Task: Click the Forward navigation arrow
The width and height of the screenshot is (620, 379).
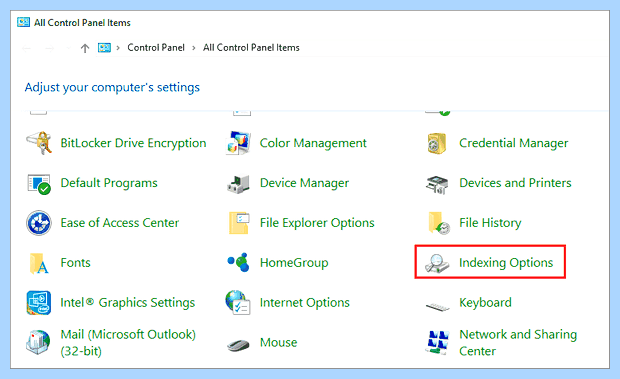Action: pos(49,48)
